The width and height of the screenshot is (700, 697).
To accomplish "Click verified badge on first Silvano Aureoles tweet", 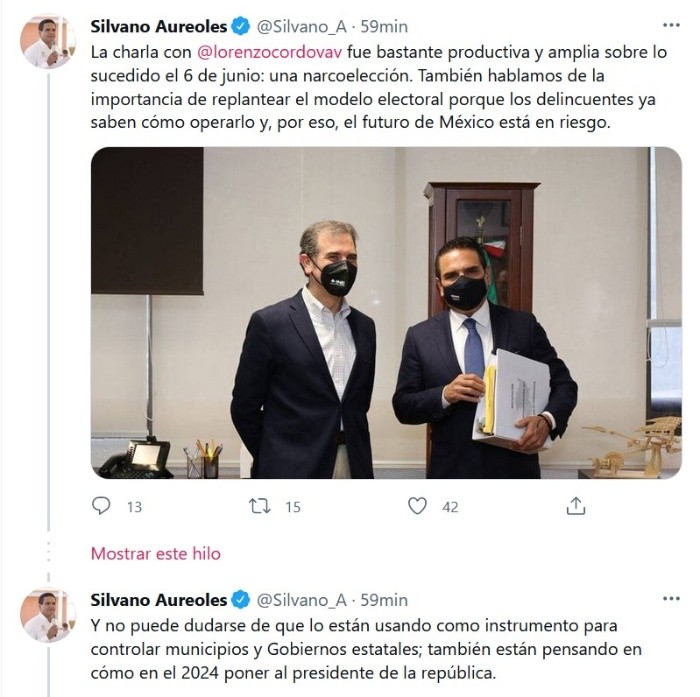I will tap(241, 27).
